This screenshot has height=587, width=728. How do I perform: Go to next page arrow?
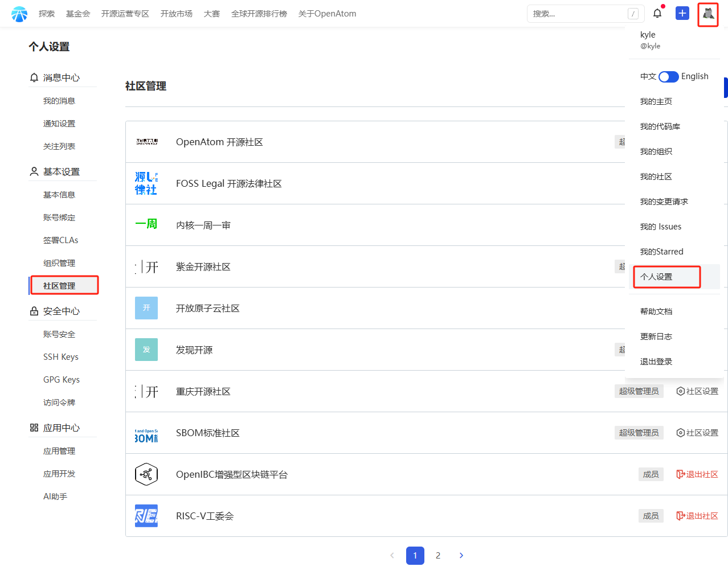(x=461, y=556)
